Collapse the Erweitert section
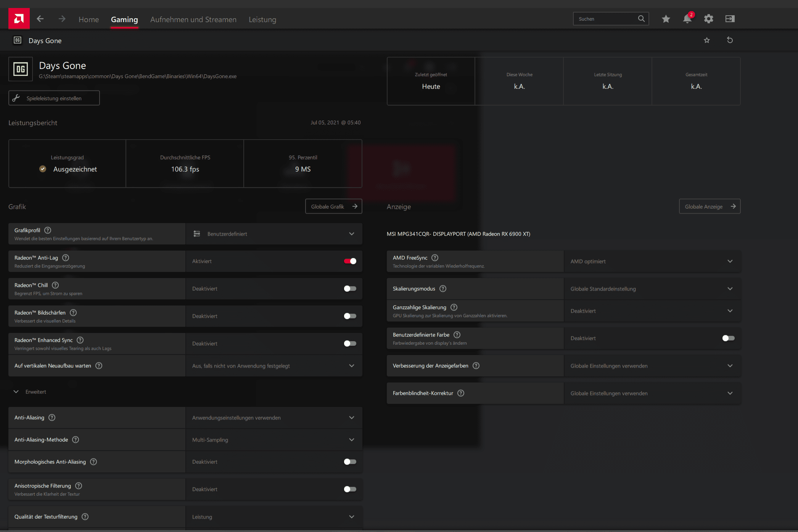The image size is (798, 532). (16, 392)
